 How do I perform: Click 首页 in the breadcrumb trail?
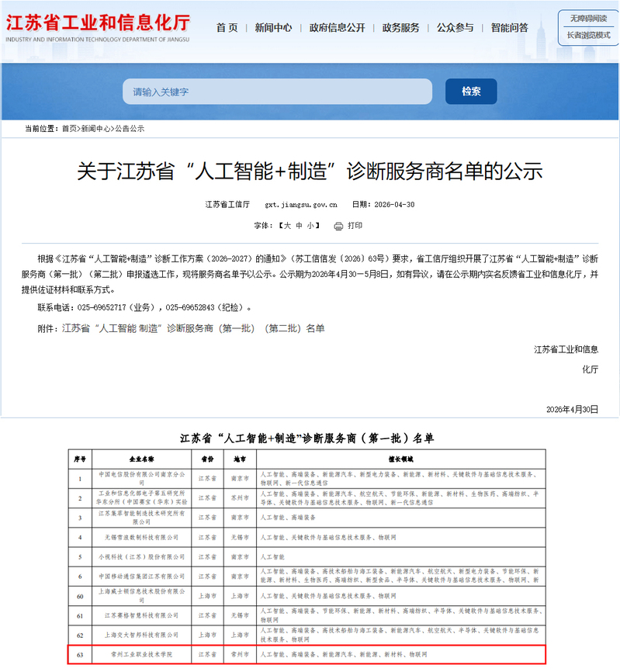pos(69,129)
